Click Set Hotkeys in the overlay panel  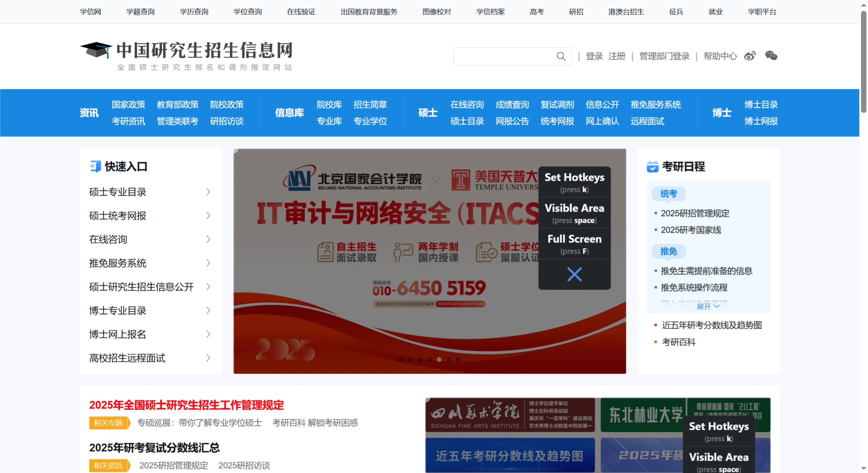574,182
